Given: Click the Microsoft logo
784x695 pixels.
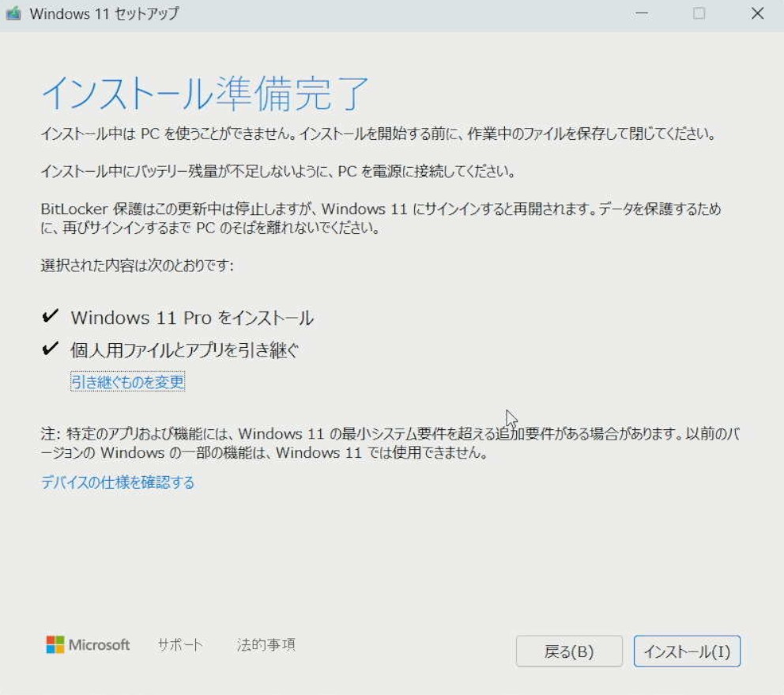Looking at the screenshot, I should click(x=88, y=645).
